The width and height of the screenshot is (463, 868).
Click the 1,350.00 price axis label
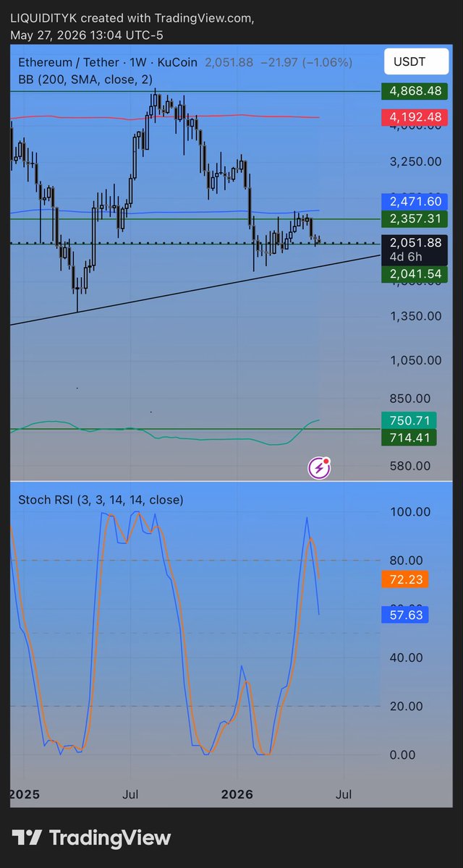click(415, 316)
